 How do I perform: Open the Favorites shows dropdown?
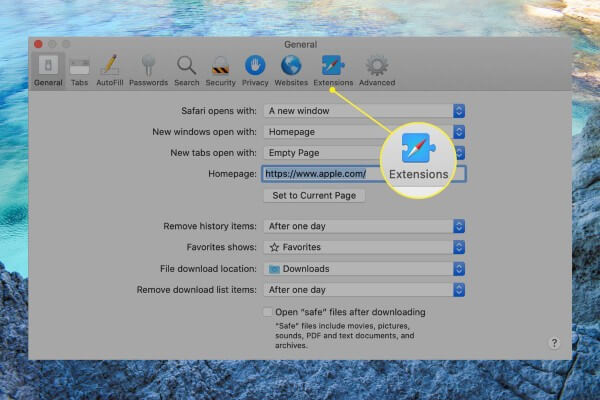pyautogui.click(x=364, y=247)
